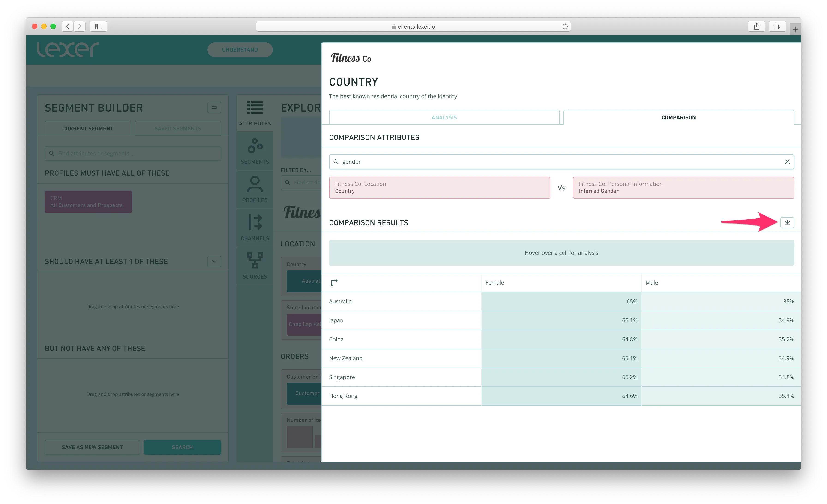
Task: Select the Inferred Gender comparison attribute box
Action: coord(683,187)
